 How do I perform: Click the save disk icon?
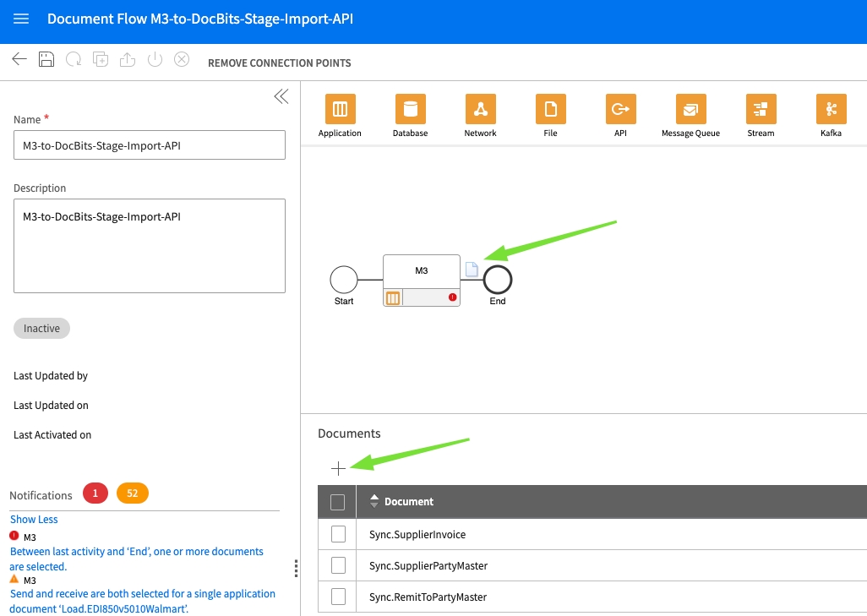[x=46, y=59]
